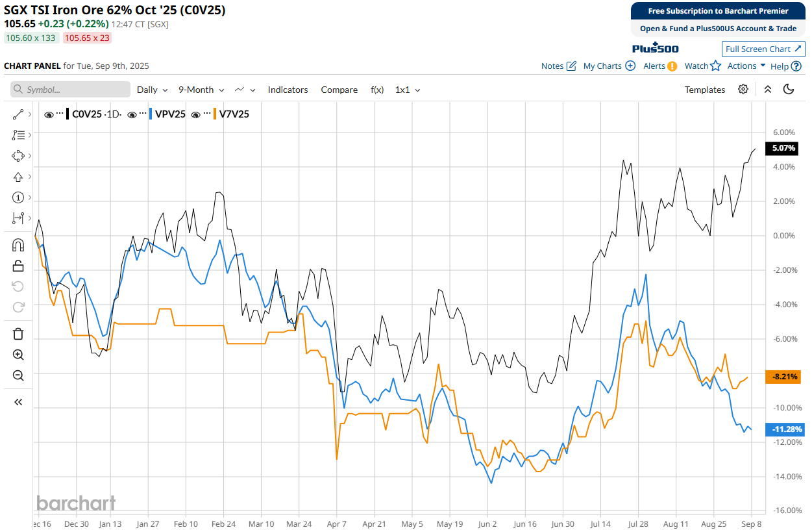
Task: Open the Daily frequency dropdown
Action: pos(152,90)
